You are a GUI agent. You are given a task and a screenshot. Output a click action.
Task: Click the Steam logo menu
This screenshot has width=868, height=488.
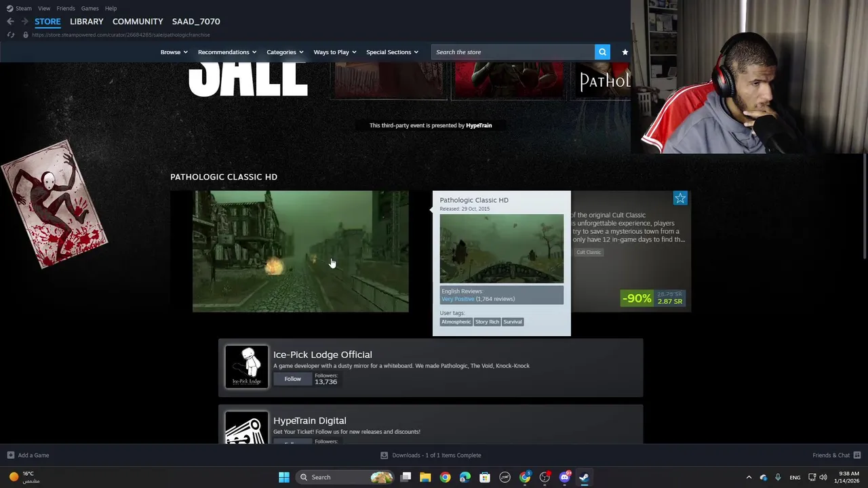tap(19, 8)
